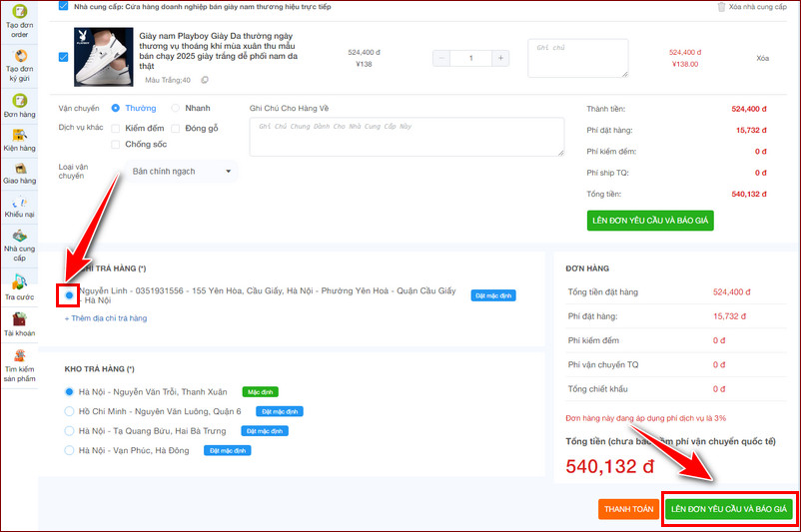Screen dimensions: 801x532
Task: Select the Nhà cung cấp sidebar icon
Action: tap(19, 240)
